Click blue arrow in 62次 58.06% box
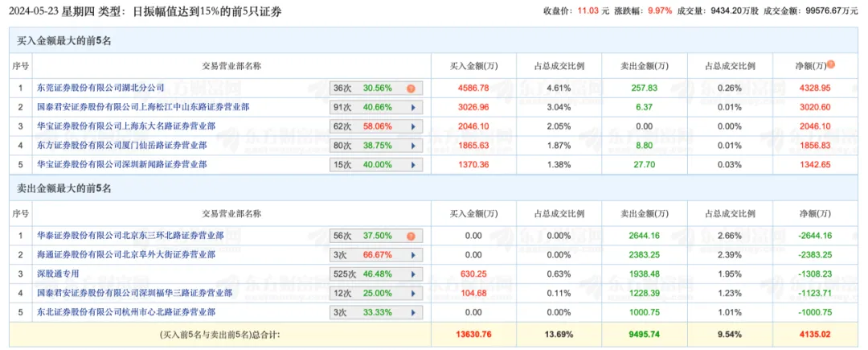The image size is (868, 350). tap(413, 126)
